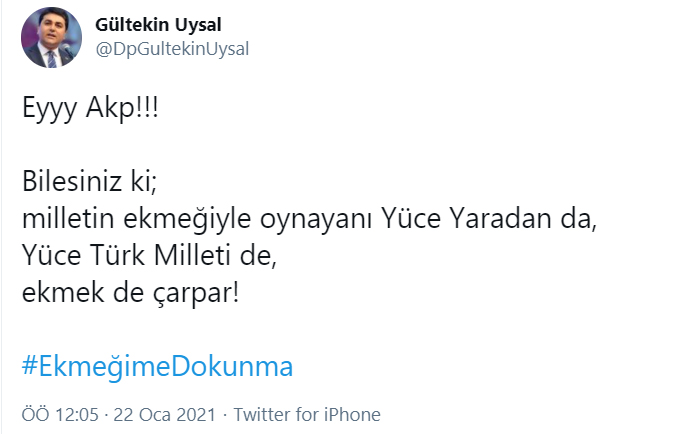Click the ÖÖ 12:05 tweet timestamp
This screenshot has height=434, width=681.
tap(60, 414)
